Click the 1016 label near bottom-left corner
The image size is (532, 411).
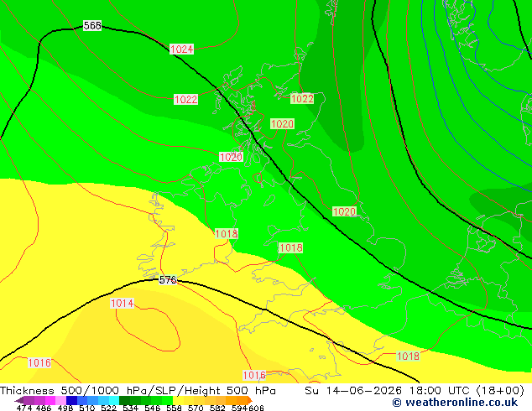click(39, 363)
